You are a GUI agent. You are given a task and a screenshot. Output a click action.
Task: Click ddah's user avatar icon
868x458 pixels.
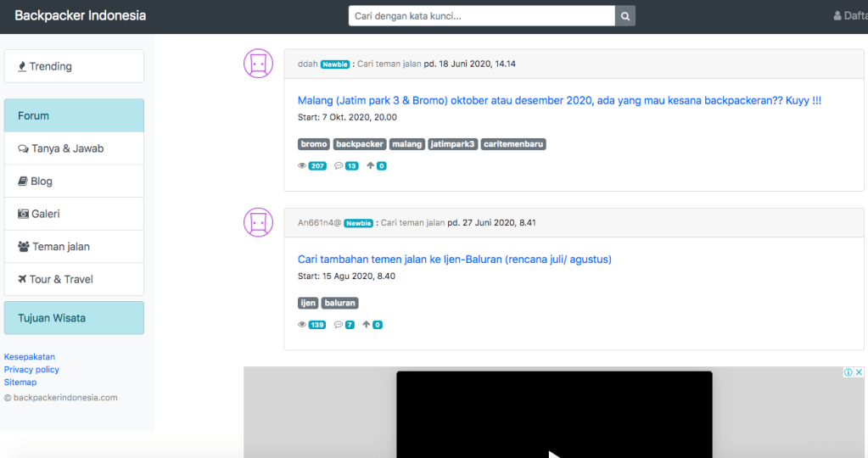pos(259,64)
